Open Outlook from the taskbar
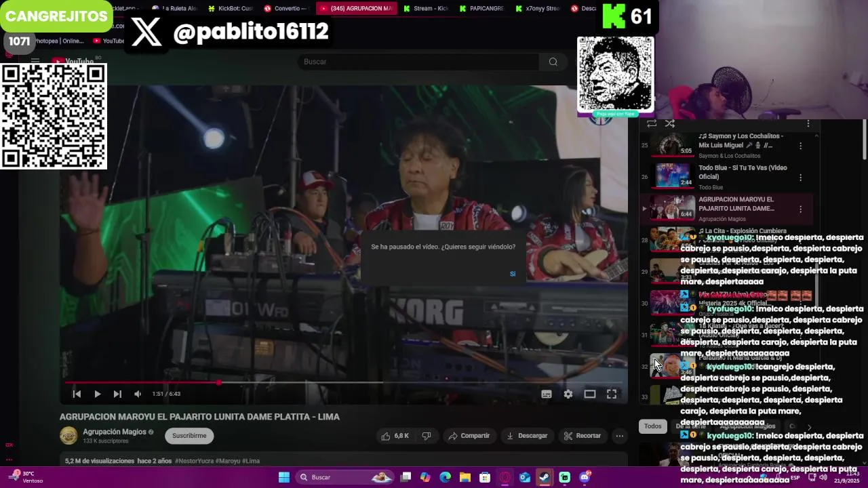Screen dimensions: 868x488 point(525,477)
